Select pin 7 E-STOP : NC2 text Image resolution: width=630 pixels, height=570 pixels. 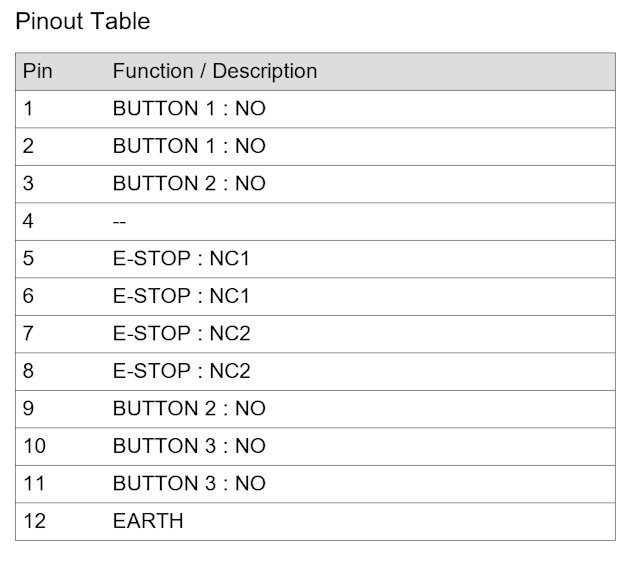[x=181, y=333]
